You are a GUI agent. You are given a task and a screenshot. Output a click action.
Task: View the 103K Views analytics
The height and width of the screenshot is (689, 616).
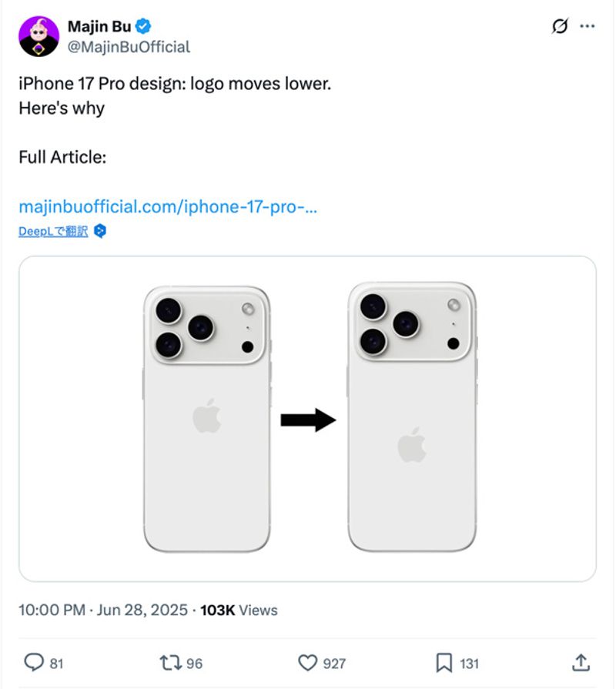point(239,610)
